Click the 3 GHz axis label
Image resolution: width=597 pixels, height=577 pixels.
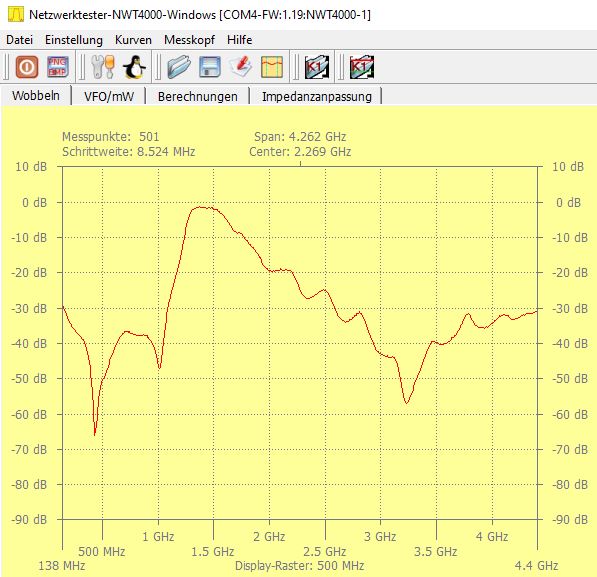click(x=380, y=537)
